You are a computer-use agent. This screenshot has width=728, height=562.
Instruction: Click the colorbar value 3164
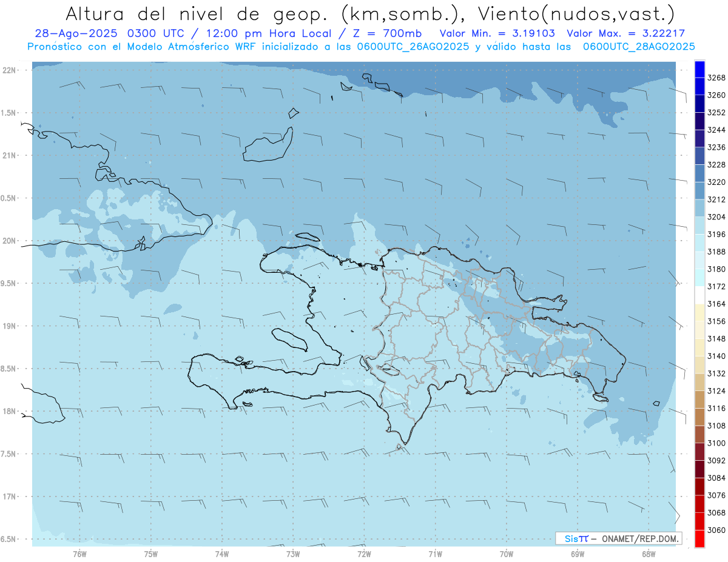[716, 304]
